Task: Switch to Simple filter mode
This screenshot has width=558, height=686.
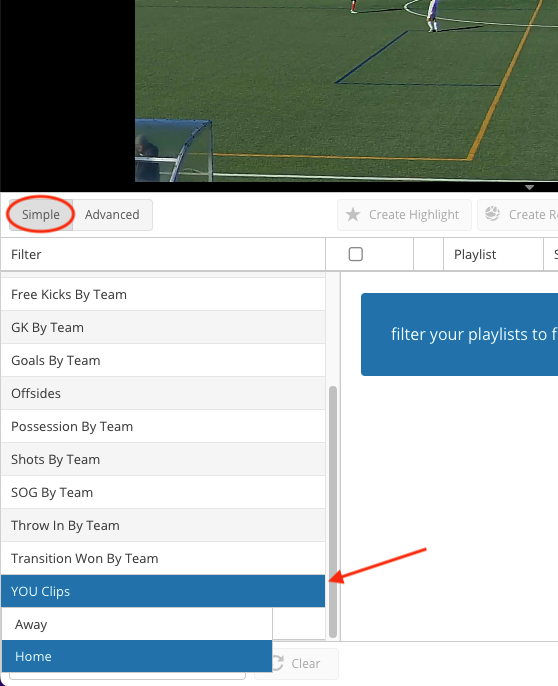Action: [41, 214]
